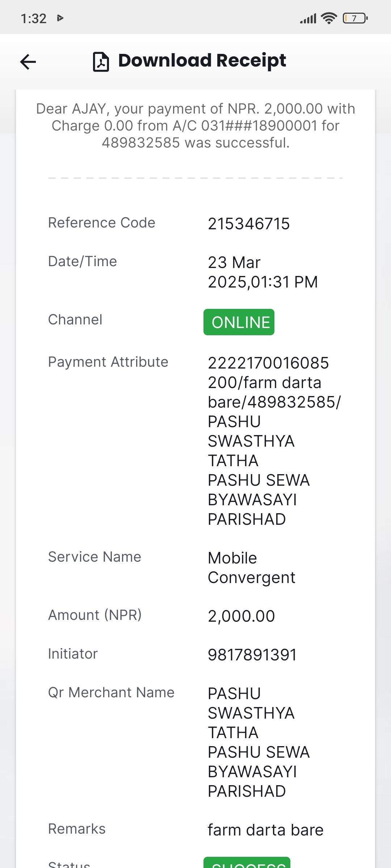Tap the back arrow icon
This screenshot has width=391, height=868.
coord(28,61)
